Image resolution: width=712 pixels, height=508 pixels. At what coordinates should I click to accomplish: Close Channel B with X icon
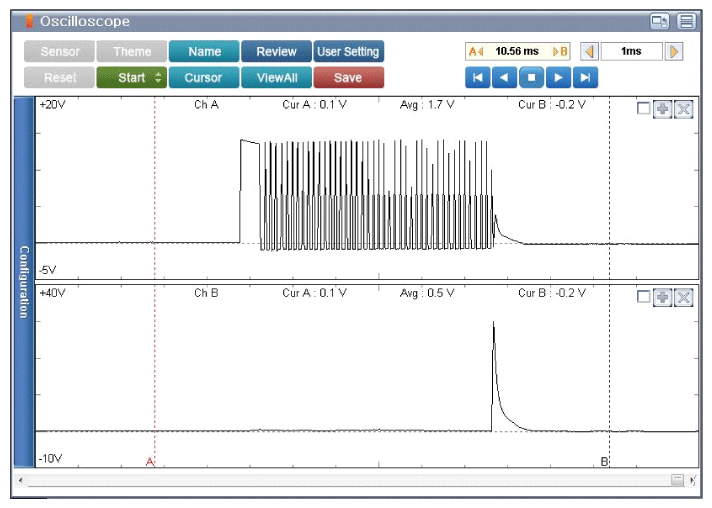684,297
